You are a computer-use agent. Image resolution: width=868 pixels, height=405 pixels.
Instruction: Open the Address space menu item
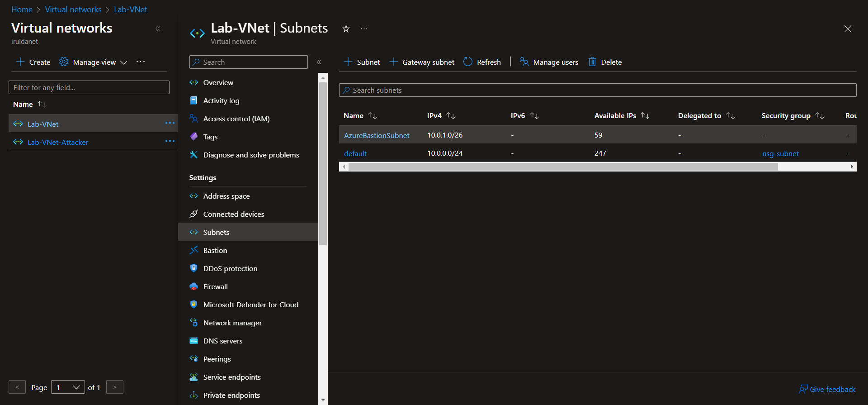[226, 196]
